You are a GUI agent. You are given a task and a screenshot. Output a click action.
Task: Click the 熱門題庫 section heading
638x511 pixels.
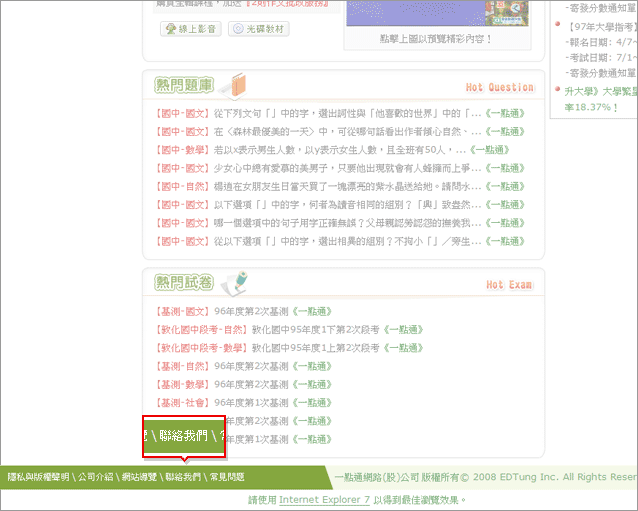(x=183, y=87)
